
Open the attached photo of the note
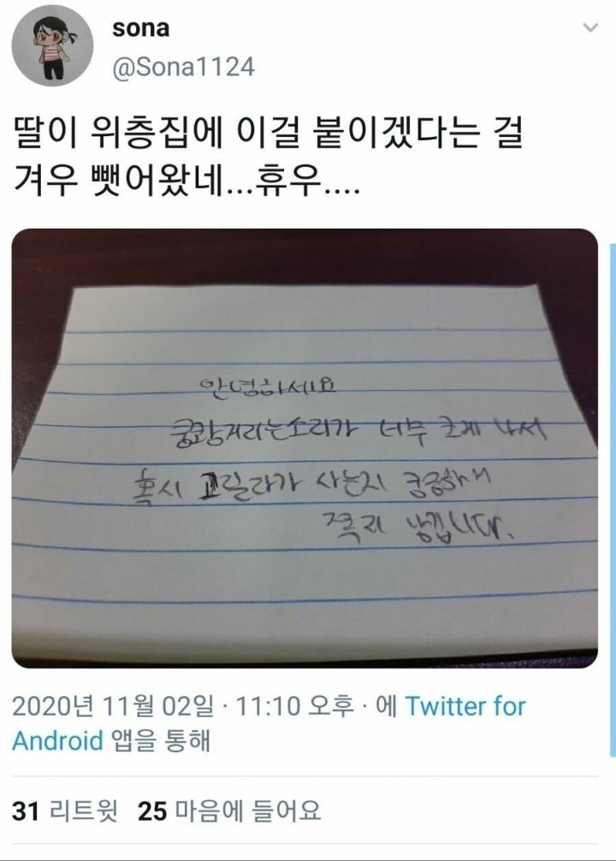click(x=305, y=448)
